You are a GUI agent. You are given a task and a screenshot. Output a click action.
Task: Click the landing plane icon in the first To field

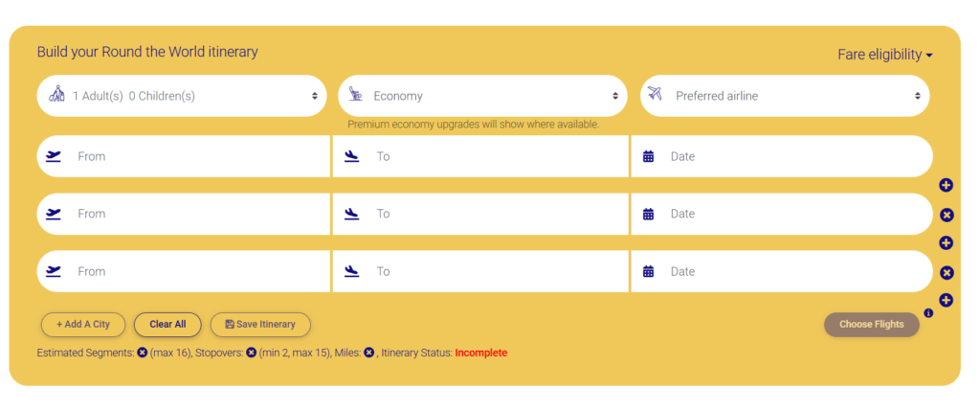352,156
